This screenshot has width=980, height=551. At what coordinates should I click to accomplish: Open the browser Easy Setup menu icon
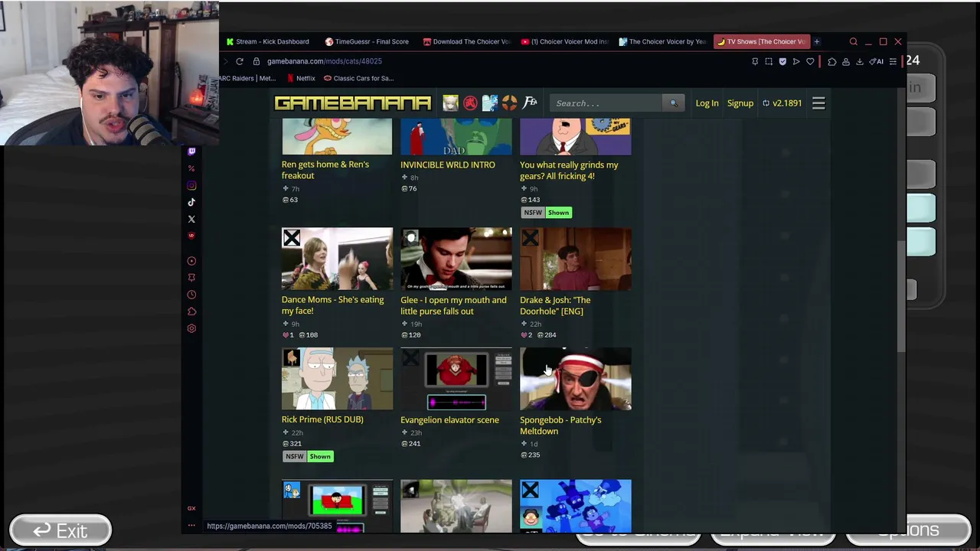pyautogui.click(x=893, y=61)
